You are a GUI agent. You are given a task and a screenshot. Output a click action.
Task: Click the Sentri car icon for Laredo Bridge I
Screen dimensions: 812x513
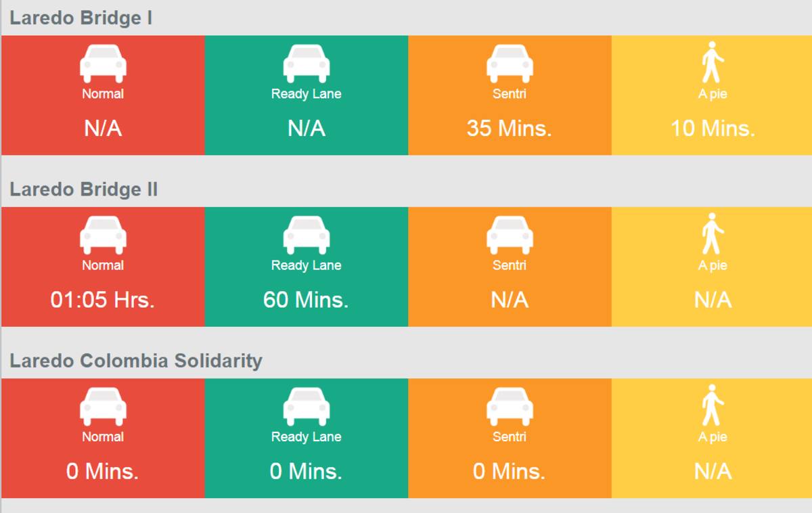tap(510, 64)
